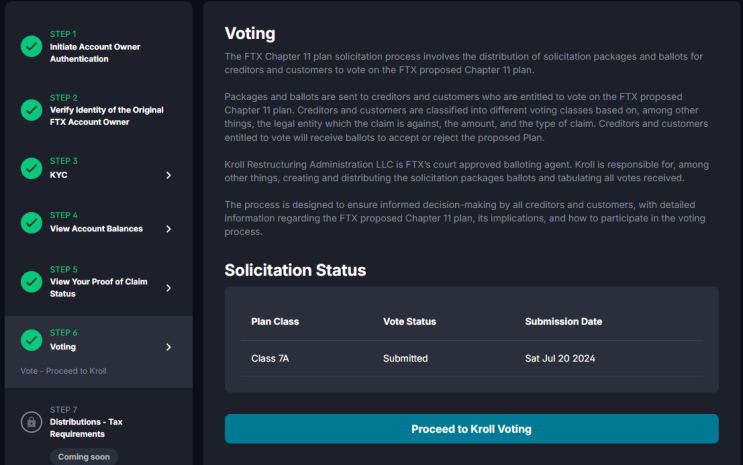The height and width of the screenshot is (465, 743).
Task: Click Proof of Claim Status checkmark icon
Action: click(x=30, y=282)
